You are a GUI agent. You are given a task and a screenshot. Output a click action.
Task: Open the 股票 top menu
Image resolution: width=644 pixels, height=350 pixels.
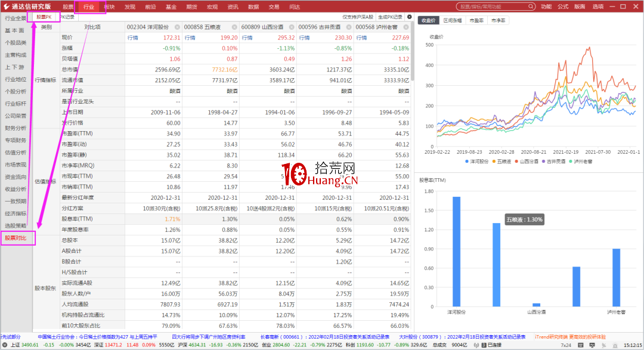[68, 7]
